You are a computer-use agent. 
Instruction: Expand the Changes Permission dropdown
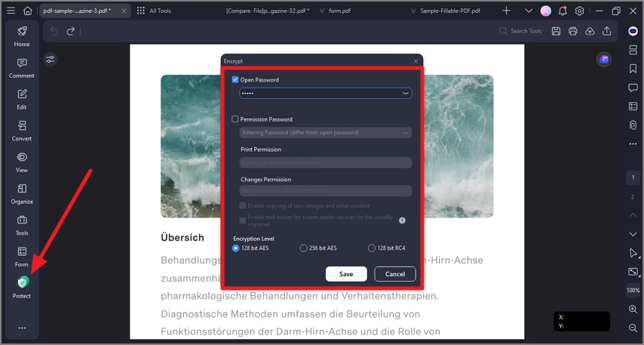tap(326, 191)
